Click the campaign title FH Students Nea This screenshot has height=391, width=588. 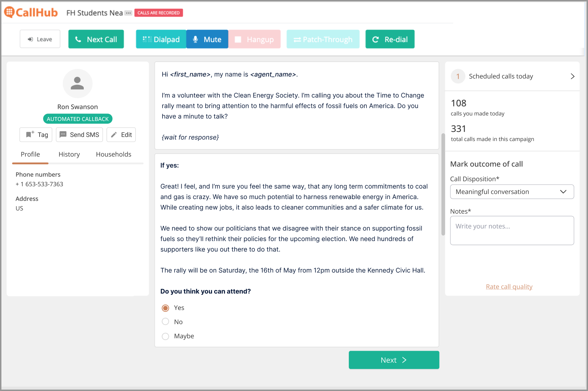95,13
